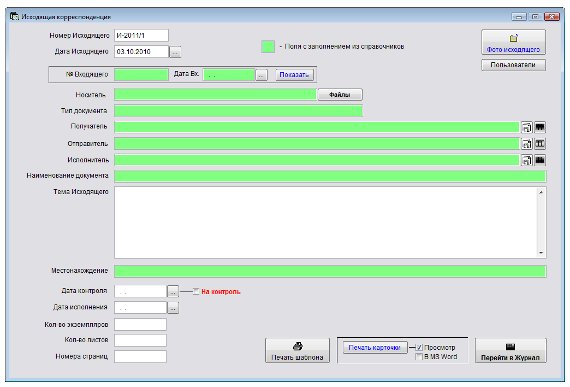Go to journal via Перейти в Журнал
Viewport: 570px width, 387px height.
pyautogui.click(x=510, y=351)
